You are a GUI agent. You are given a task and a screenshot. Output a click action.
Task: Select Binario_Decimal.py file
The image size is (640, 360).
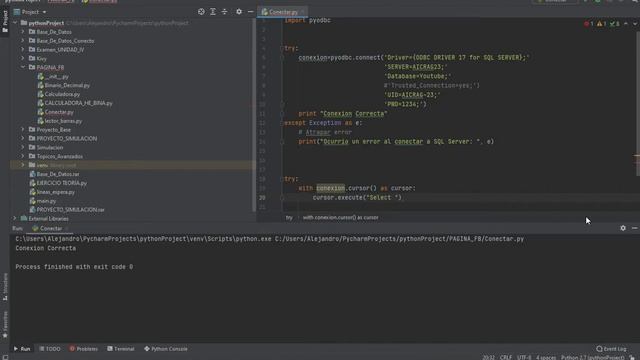[x=64, y=85]
